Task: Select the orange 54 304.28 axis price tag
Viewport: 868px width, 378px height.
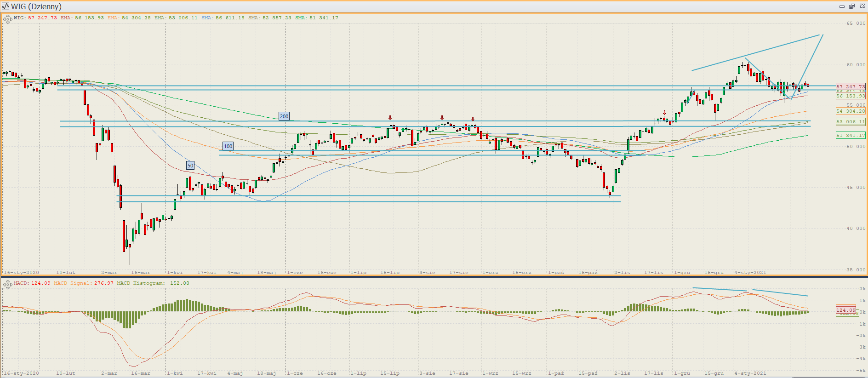Action: (x=850, y=111)
